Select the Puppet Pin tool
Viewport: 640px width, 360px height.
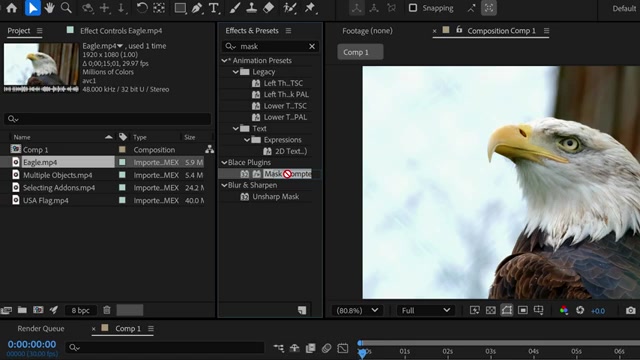310,8
